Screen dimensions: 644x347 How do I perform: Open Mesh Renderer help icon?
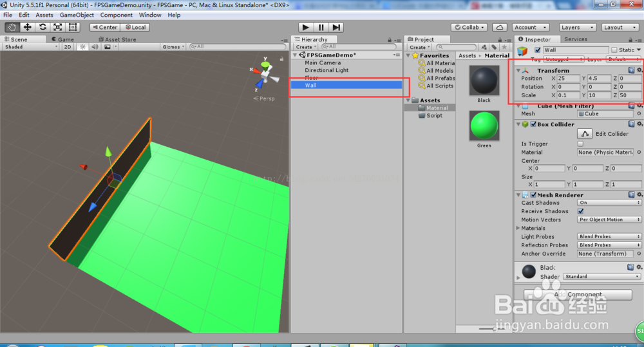[631, 194]
